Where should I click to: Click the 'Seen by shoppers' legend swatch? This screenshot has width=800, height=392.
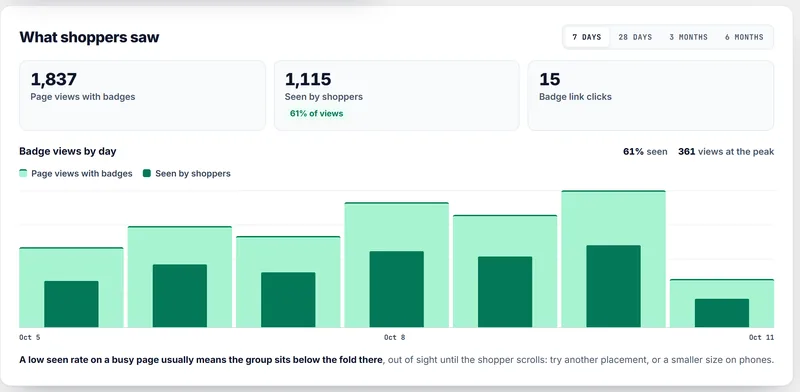pos(147,174)
